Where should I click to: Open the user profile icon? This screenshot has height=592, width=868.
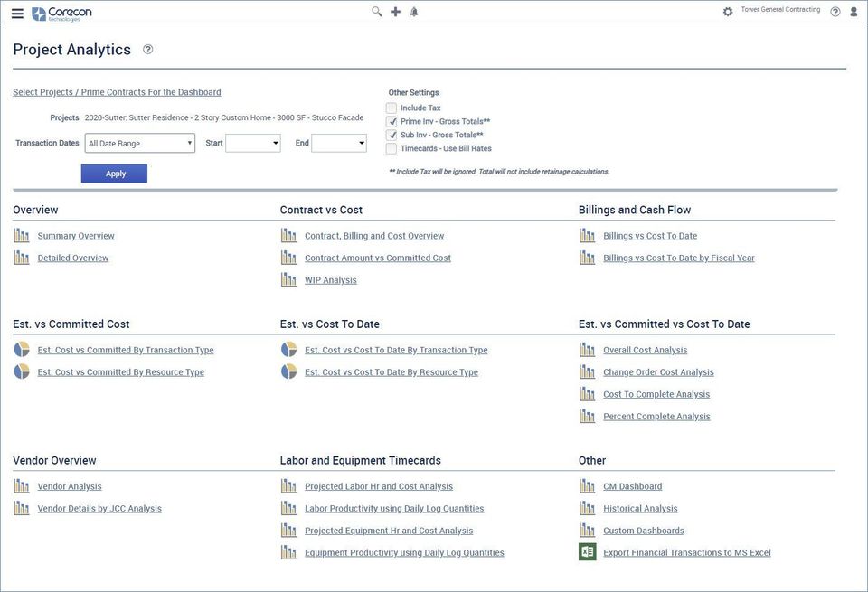tap(854, 12)
